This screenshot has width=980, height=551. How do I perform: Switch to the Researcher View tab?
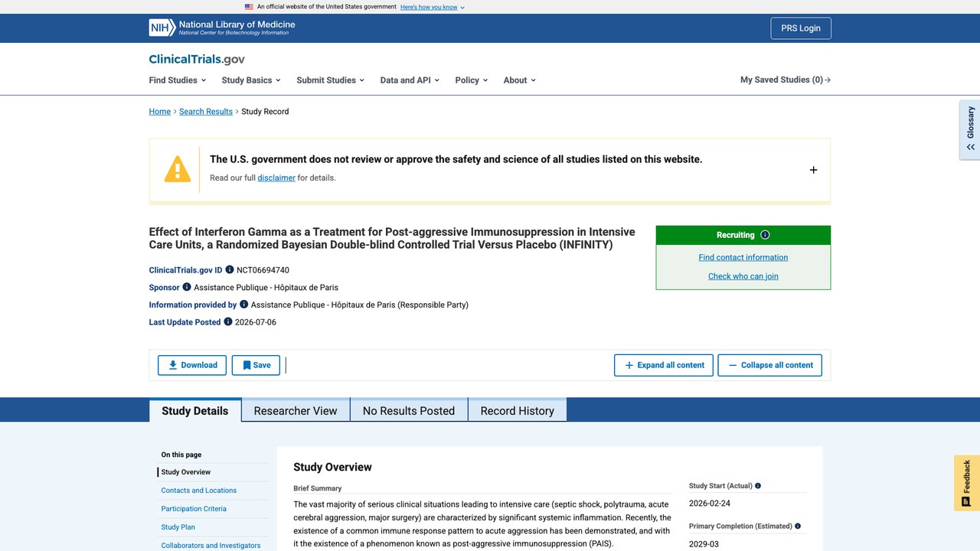[x=296, y=410]
